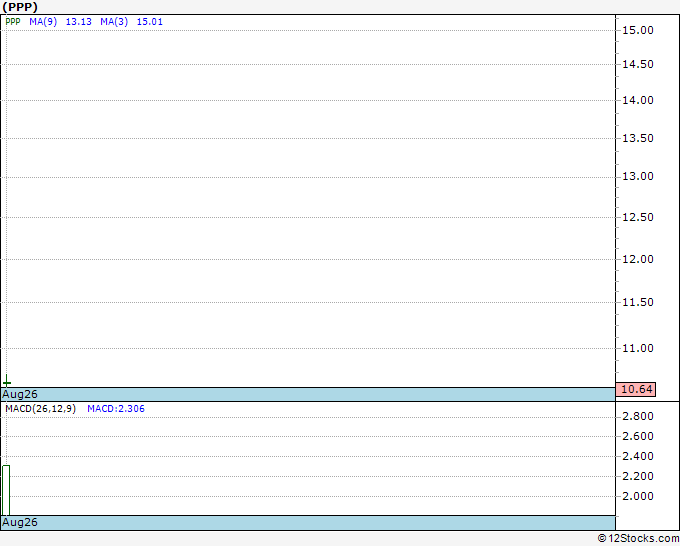Click the (PPP) chart title
The height and width of the screenshot is (546, 680).
pos(20,7)
